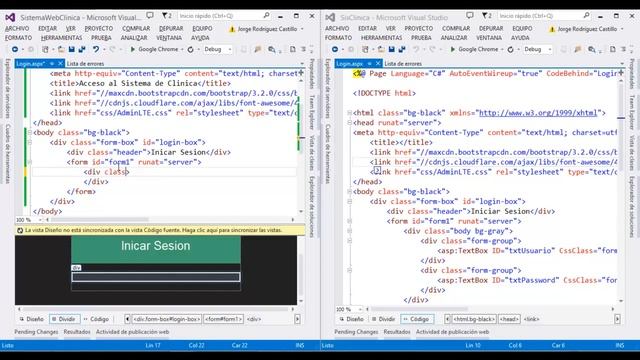Click Quick Launch search box in SistemaWebClinica

coord(224,16)
